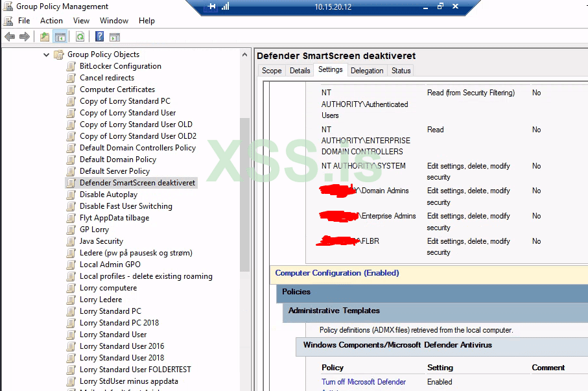Screen dimensions: 588x391
Task: Click the Comment column header
Action: pos(548,368)
